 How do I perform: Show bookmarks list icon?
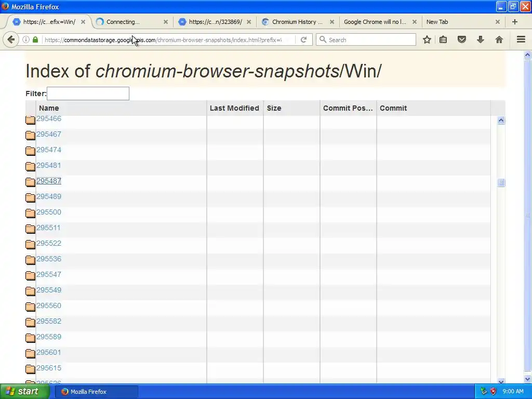pos(443,39)
